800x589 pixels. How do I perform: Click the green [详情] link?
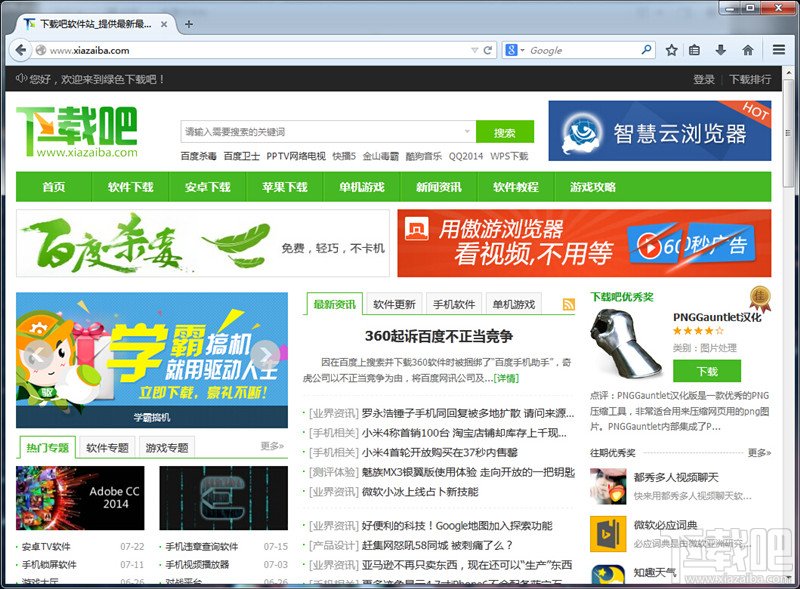tap(506, 378)
